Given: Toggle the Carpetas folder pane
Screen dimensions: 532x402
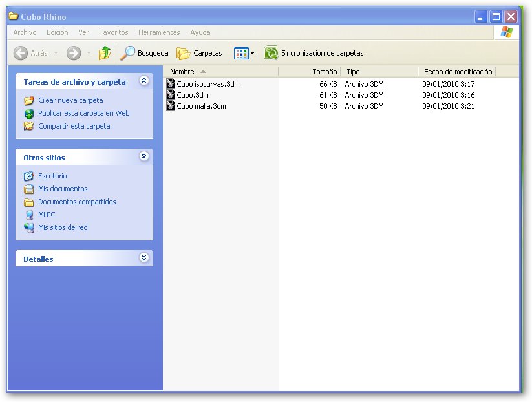Looking at the screenshot, I should 199,53.
